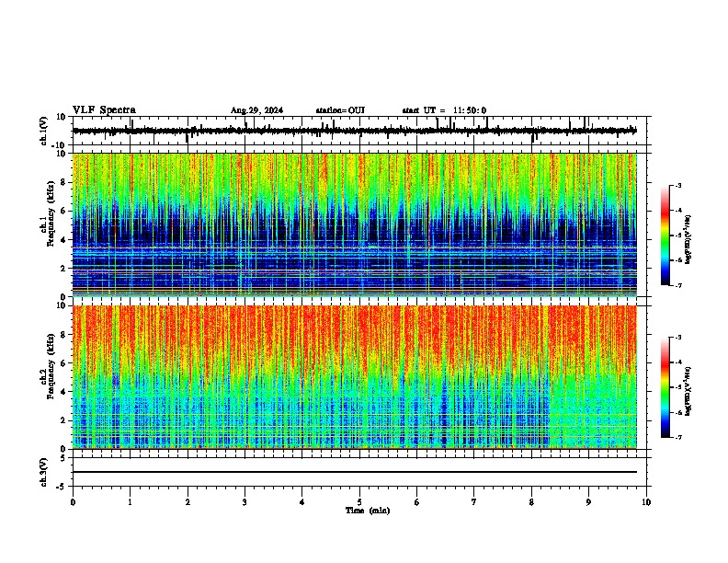Click the ch.2 color bar "log(PSD)" unit label
728x563 pixels.
pos(688,392)
